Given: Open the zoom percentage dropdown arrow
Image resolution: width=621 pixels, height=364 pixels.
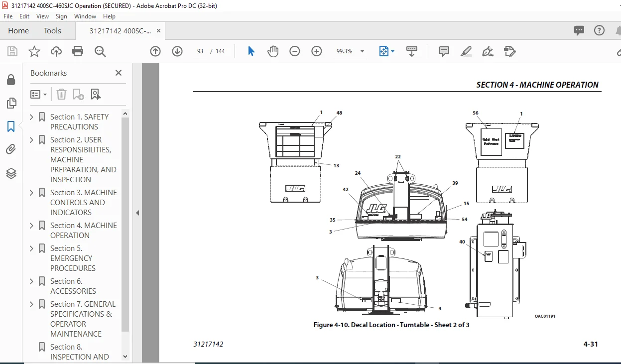Looking at the screenshot, I should [x=362, y=51].
